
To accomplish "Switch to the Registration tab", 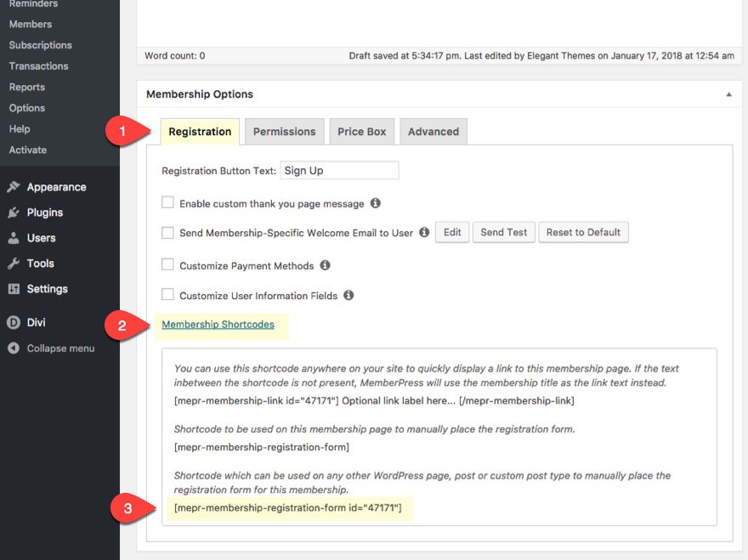I will coord(200,131).
